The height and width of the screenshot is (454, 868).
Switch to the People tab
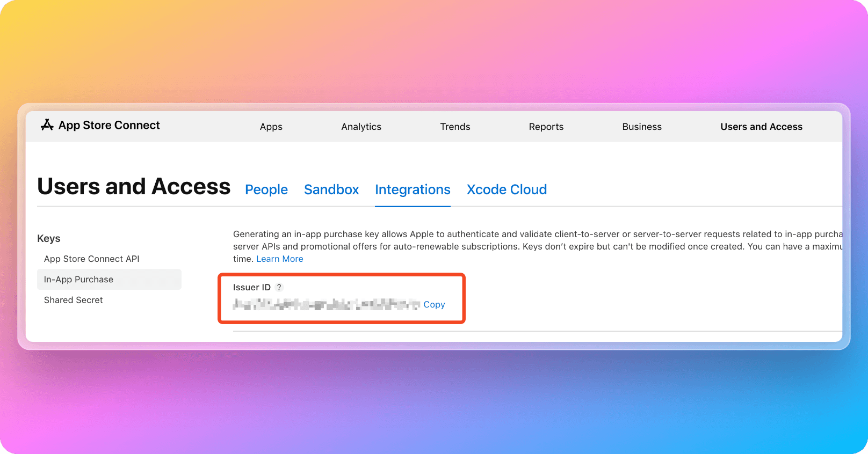[x=266, y=189]
